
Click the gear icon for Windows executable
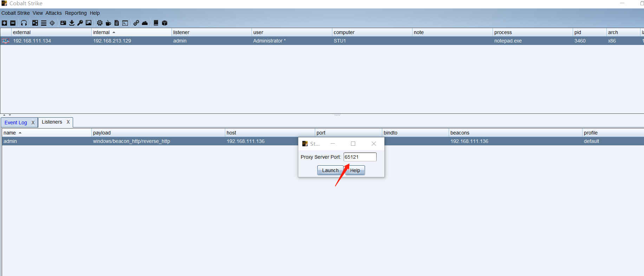[100, 23]
